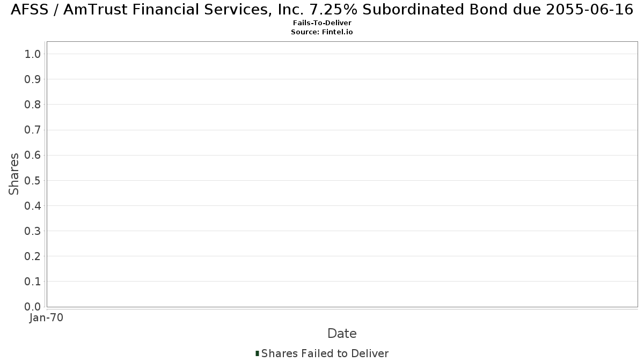Click the Date x-axis title
Viewport: 644px width, 362px height.
point(342,334)
